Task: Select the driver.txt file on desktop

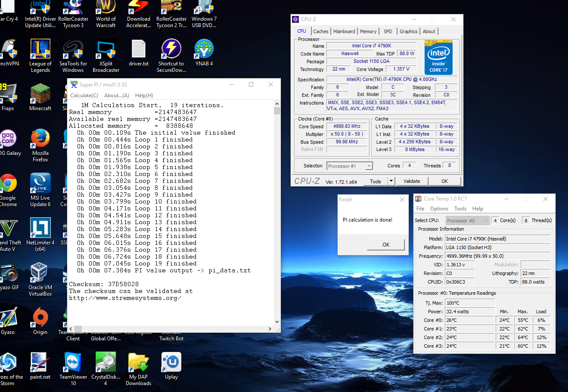Action: pos(139,53)
